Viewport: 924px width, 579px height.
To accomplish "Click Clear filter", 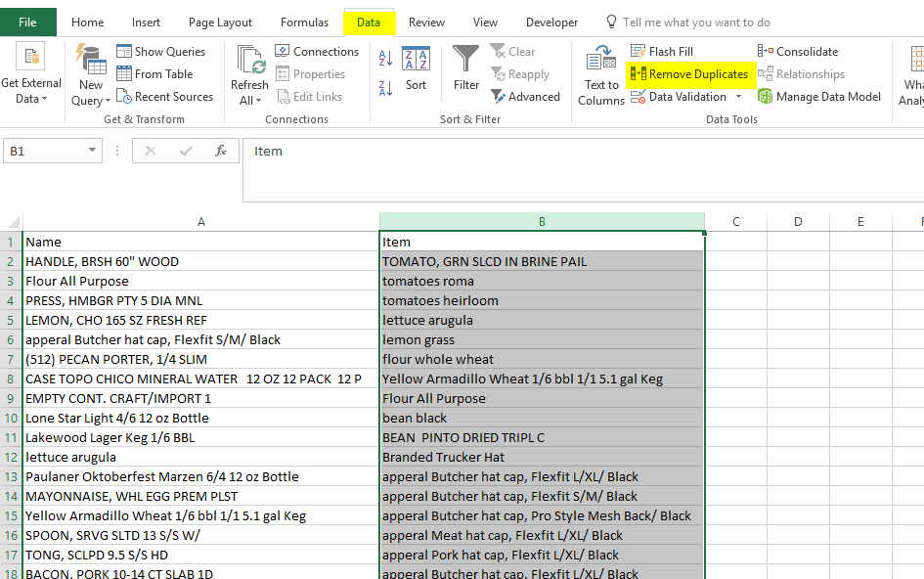I will point(512,51).
